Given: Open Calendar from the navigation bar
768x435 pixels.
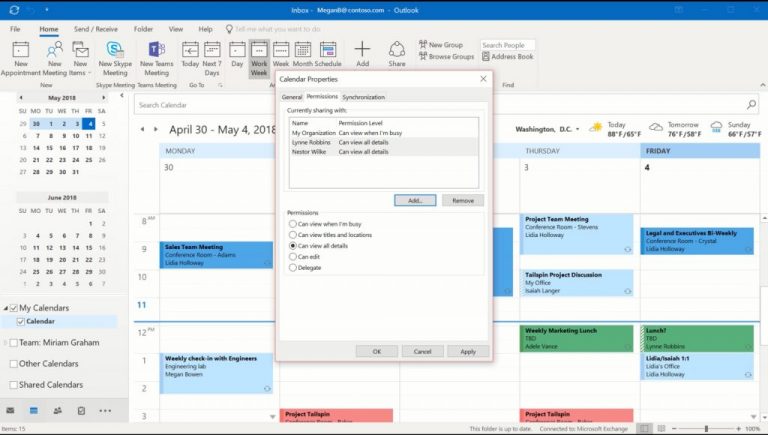Looking at the screenshot, I should [x=34, y=411].
